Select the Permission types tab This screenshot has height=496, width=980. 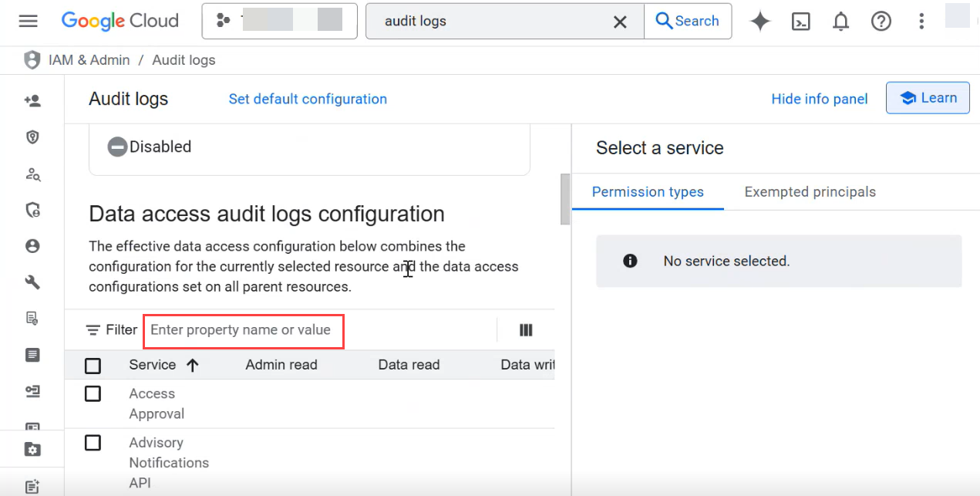click(648, 192)
